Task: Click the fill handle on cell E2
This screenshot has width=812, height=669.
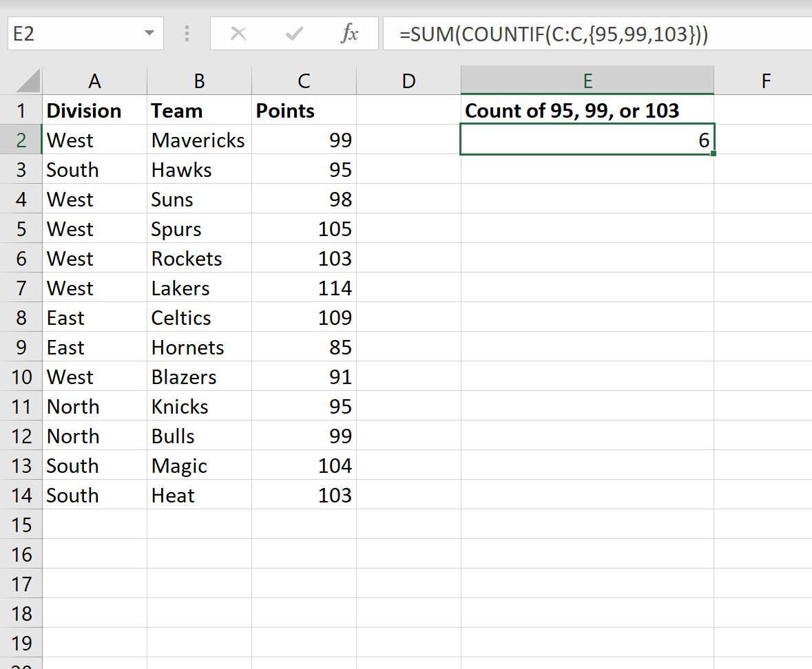Action: [714, 153]
